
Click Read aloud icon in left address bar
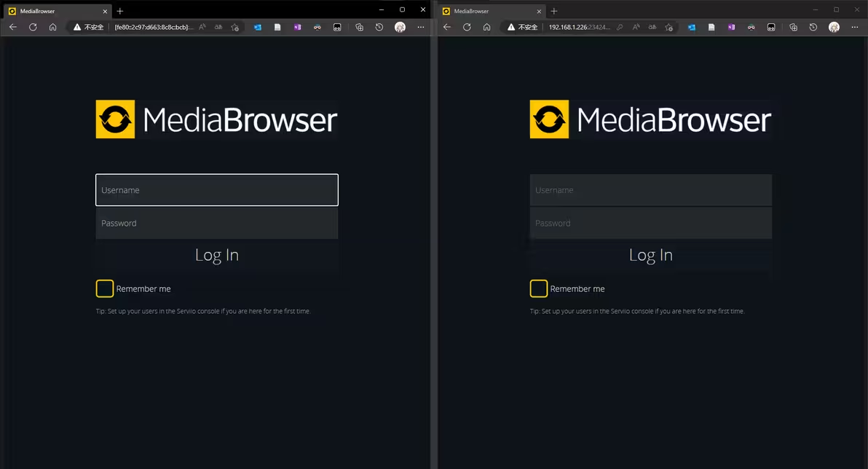(202, 27)
